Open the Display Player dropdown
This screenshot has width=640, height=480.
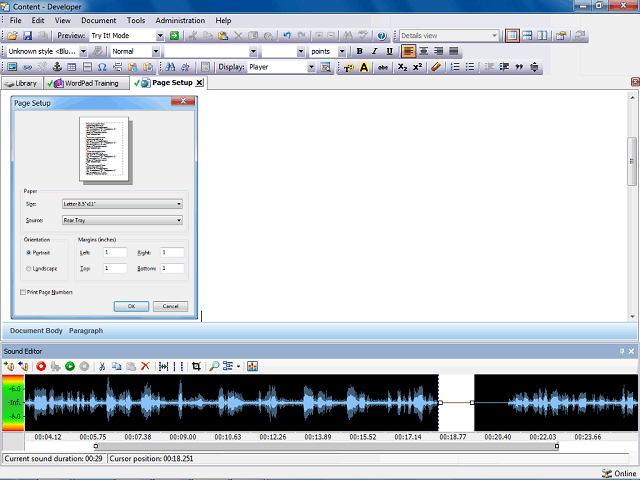click(x=311, y=67)
